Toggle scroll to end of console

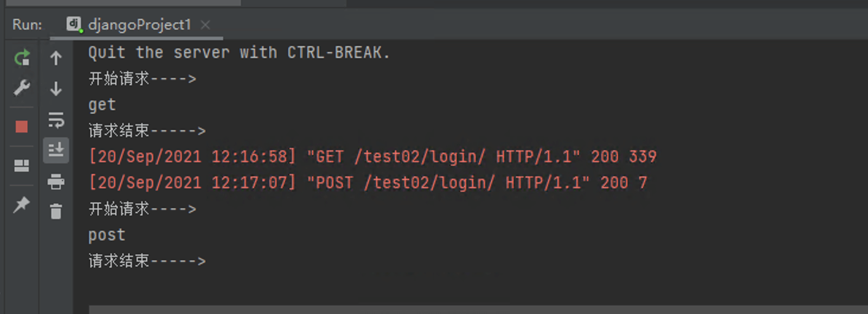[56, 150]
